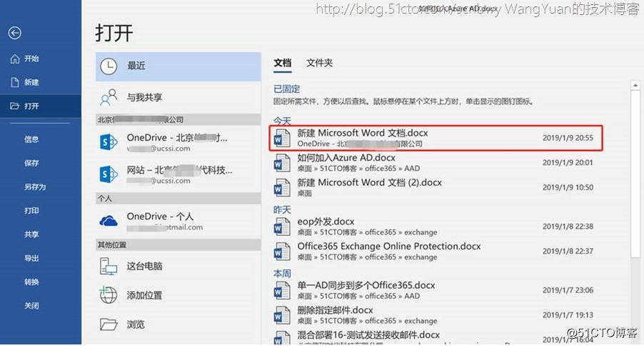Click the 本周 group heading
The image size is (644, 346).
tap(282, 274)
